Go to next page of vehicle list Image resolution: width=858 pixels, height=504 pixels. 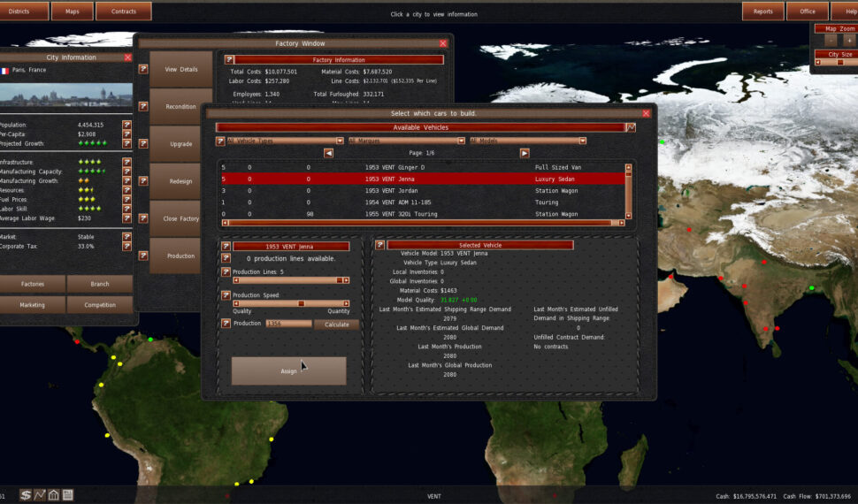click(525, 153)
